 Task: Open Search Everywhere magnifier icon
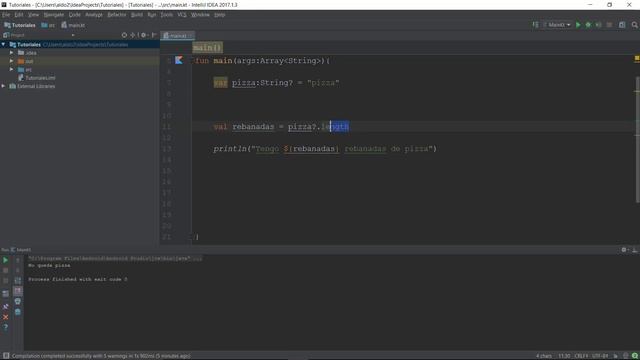pyautogui.click(x=634, y=25)
